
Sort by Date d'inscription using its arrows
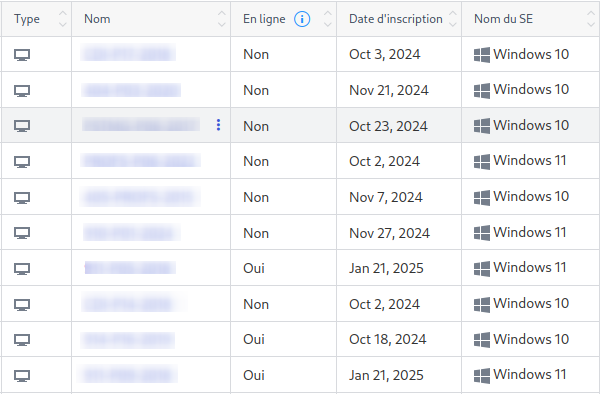453,19
